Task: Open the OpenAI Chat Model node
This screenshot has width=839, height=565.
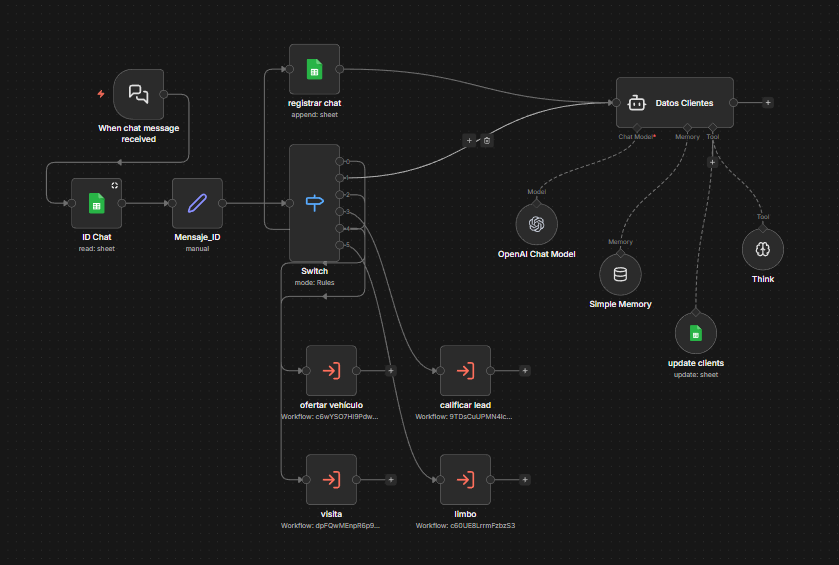Action: (x=536, y=223)
